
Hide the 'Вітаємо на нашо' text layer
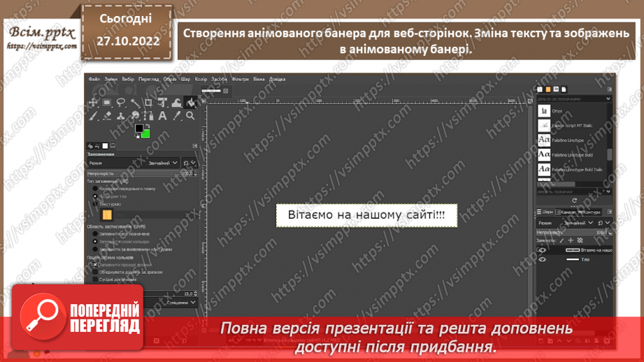[x=542, y=250]
